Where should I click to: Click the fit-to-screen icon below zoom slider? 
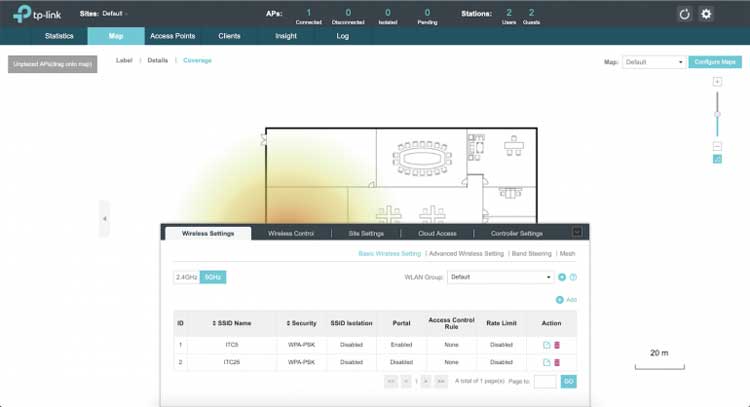pos(717,158)
